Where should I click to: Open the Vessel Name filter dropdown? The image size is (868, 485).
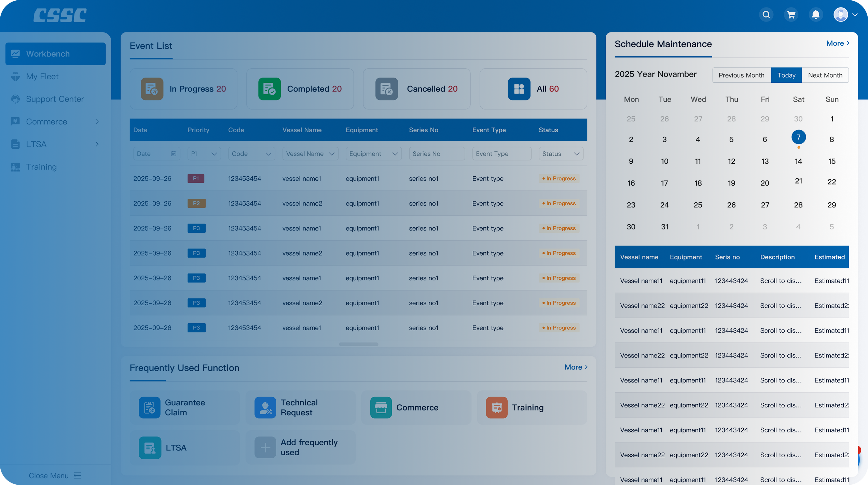(x=310, y=154)
